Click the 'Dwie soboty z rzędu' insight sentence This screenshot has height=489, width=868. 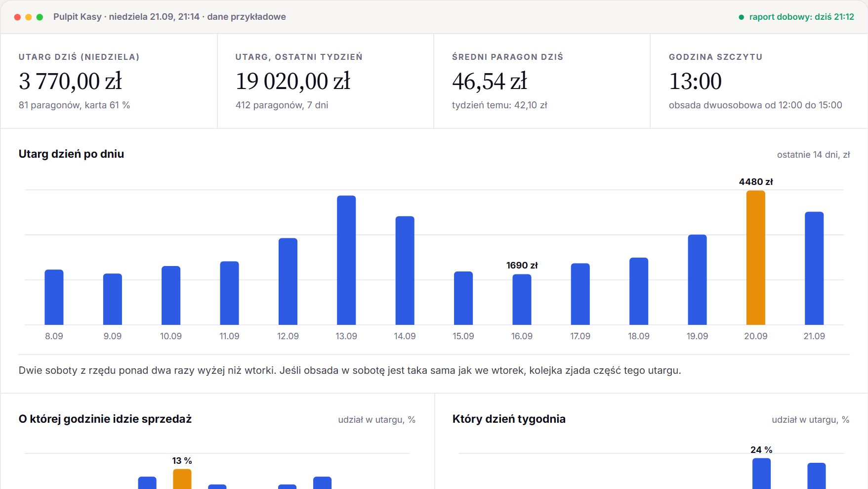click(x=350, y=370)
